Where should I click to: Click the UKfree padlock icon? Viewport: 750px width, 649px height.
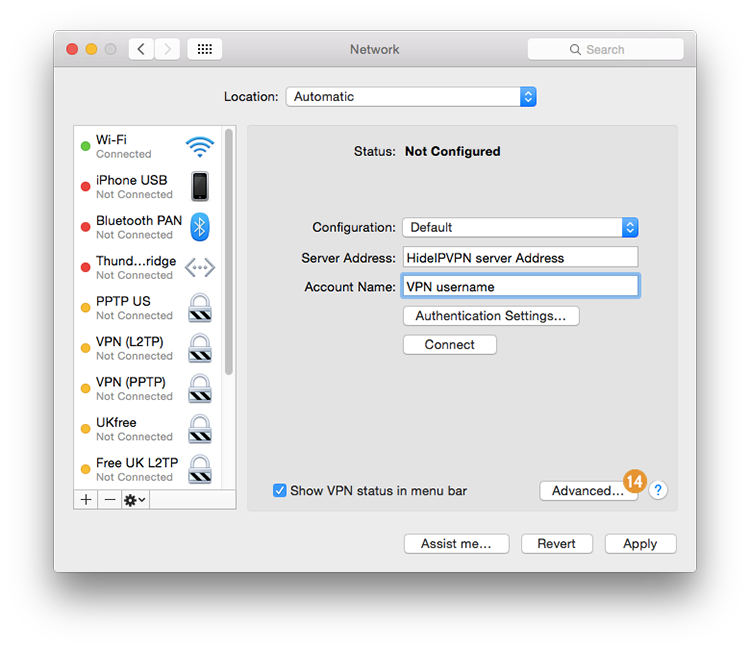coord(200,429)
